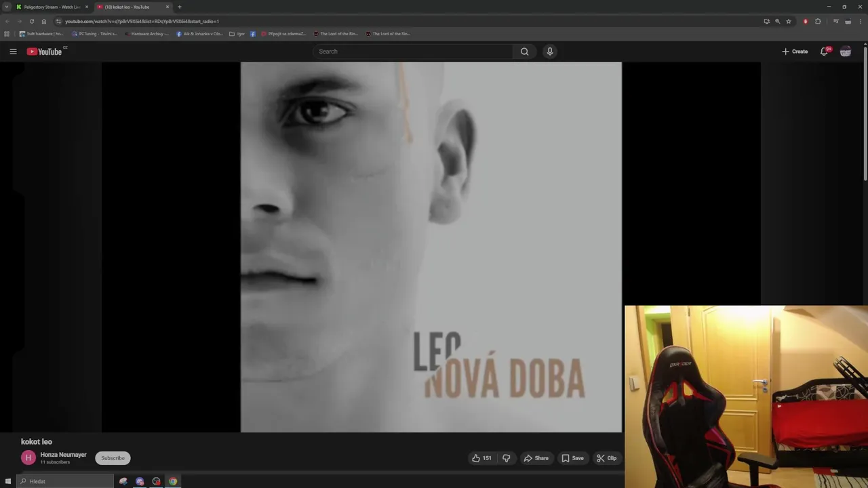Open the notifications bell
The image size is (868, 488).
824,52
